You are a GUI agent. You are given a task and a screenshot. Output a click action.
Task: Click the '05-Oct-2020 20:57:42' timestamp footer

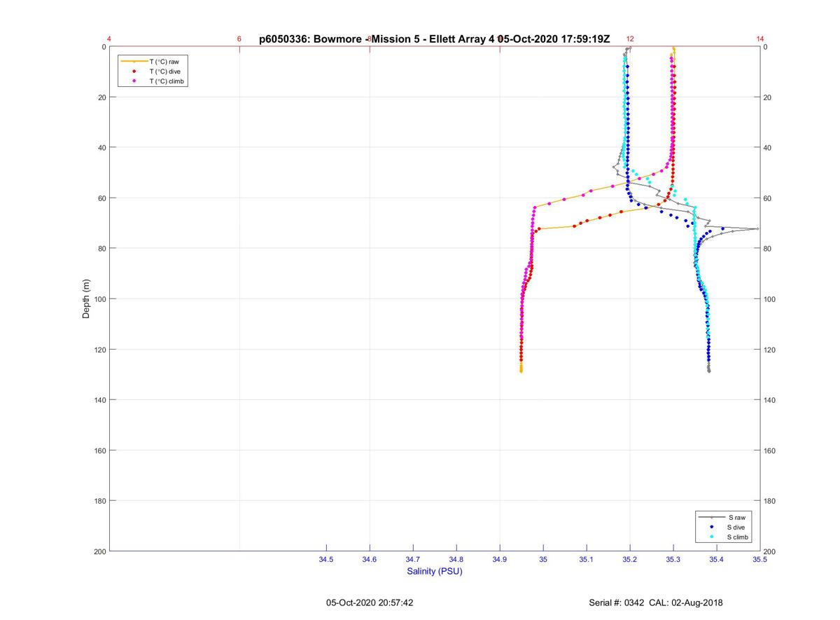[370, 602]
